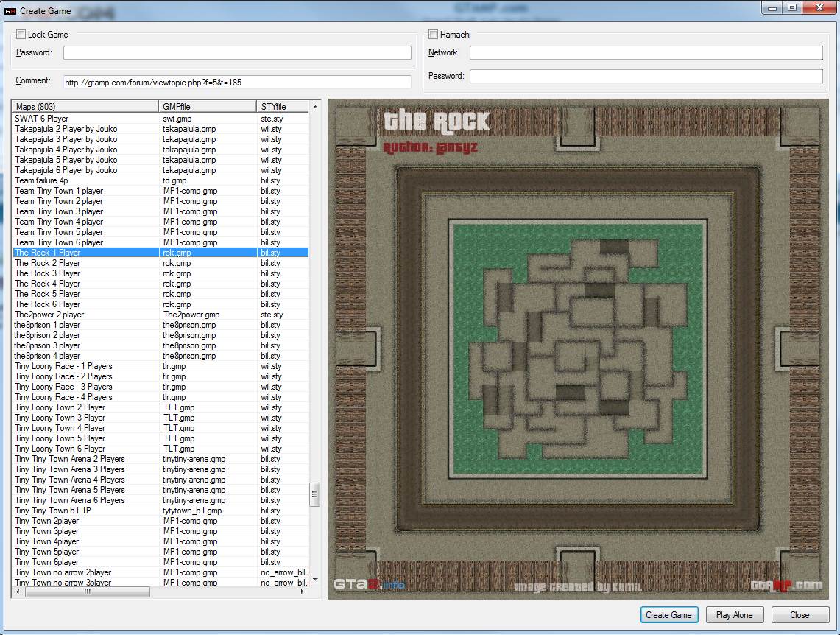Click the Hamachi Password input field
Viewport: 840px width, 635px height.
coord(646,77)
